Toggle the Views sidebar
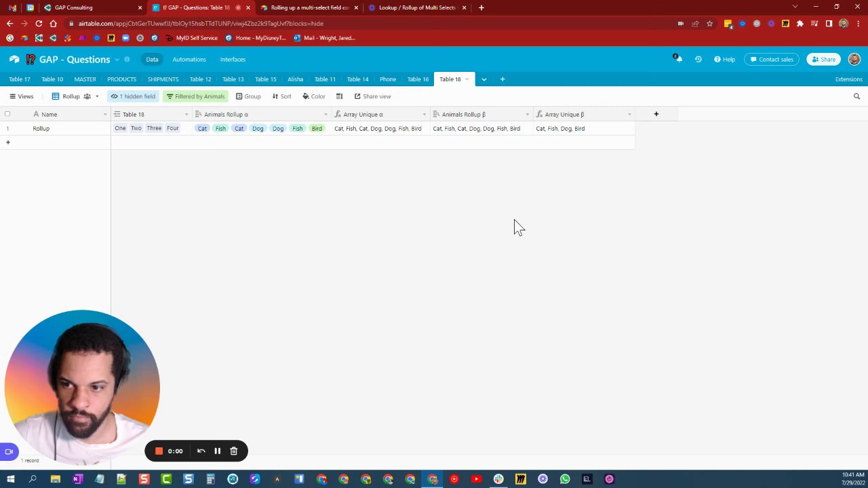Screen dimensions: 868x488 click(21, 96)
